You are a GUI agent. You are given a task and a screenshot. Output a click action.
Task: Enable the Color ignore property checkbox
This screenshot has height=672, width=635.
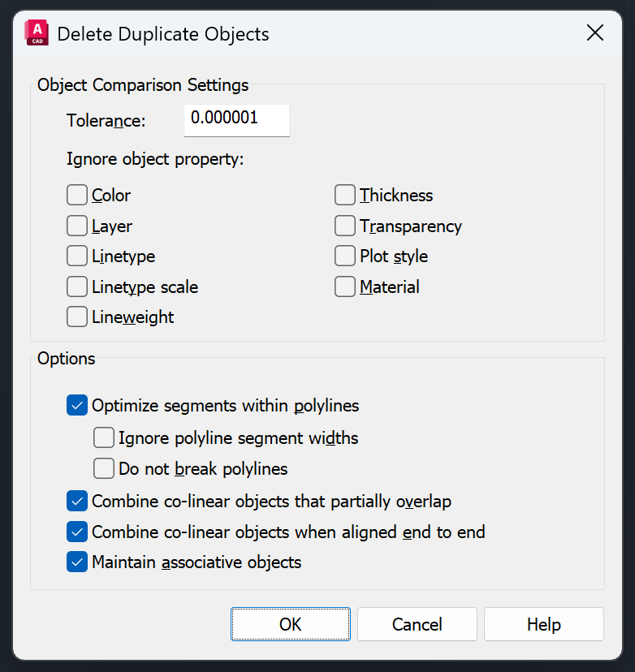[76, 195]
